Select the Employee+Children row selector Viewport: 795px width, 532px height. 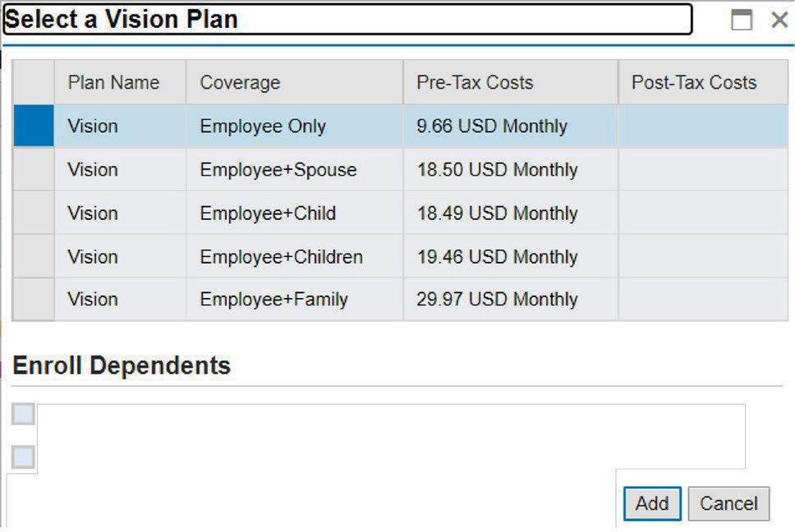[x=34, y=256]
